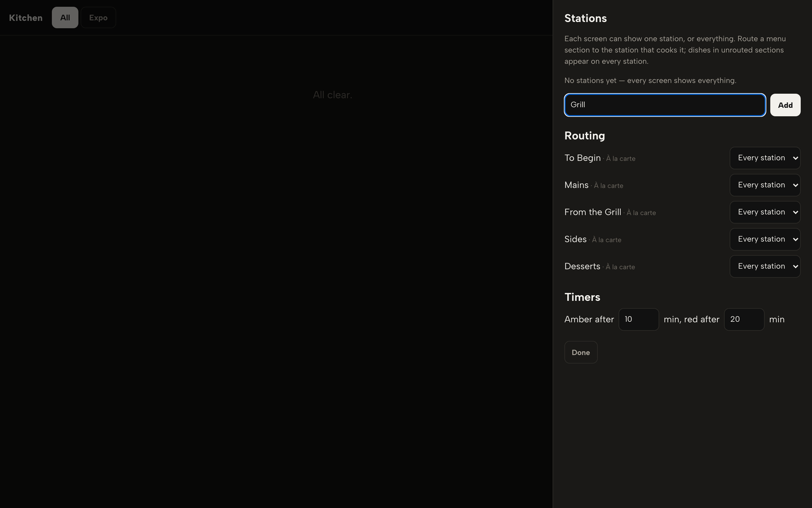The image size is (812, 508).
Task: Open the Desserts routing dropdown
Action: pos(765,266)
